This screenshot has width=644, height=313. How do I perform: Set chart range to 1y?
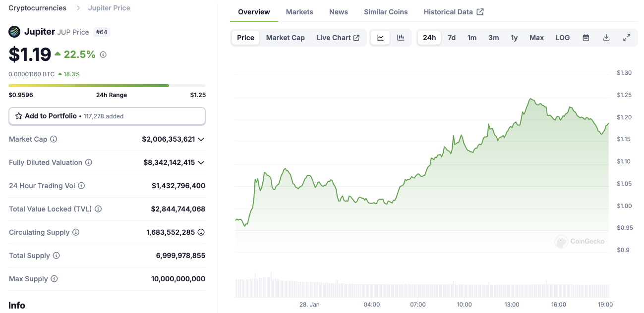click(x=514, y=38)
